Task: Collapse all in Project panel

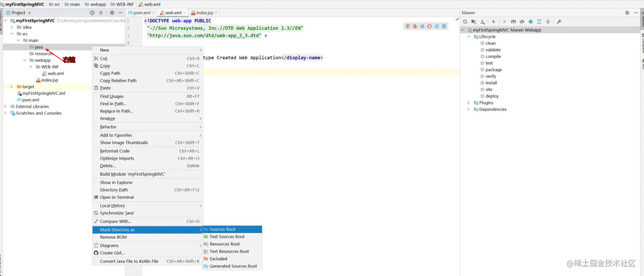Action: coord(101,13)
